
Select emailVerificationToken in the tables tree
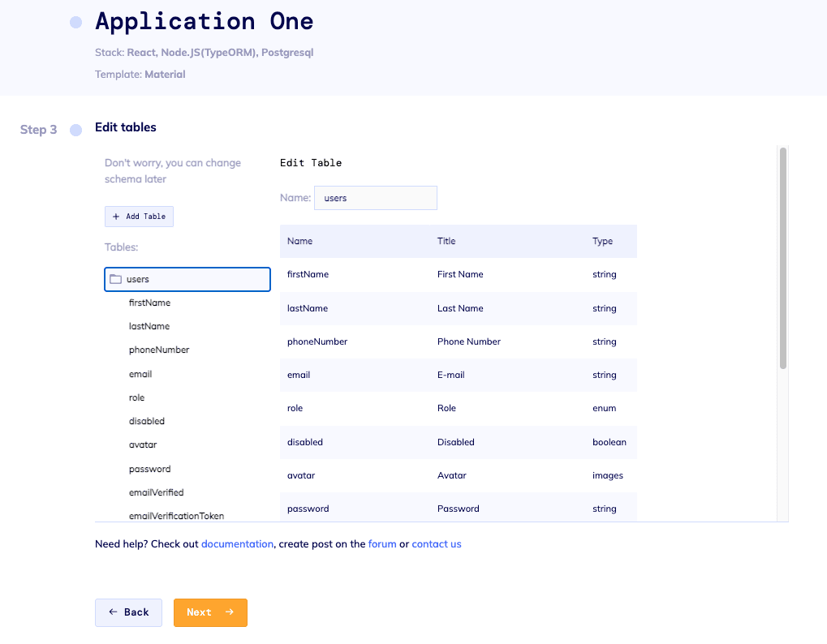pyautogui.click(x=177, y=516)
